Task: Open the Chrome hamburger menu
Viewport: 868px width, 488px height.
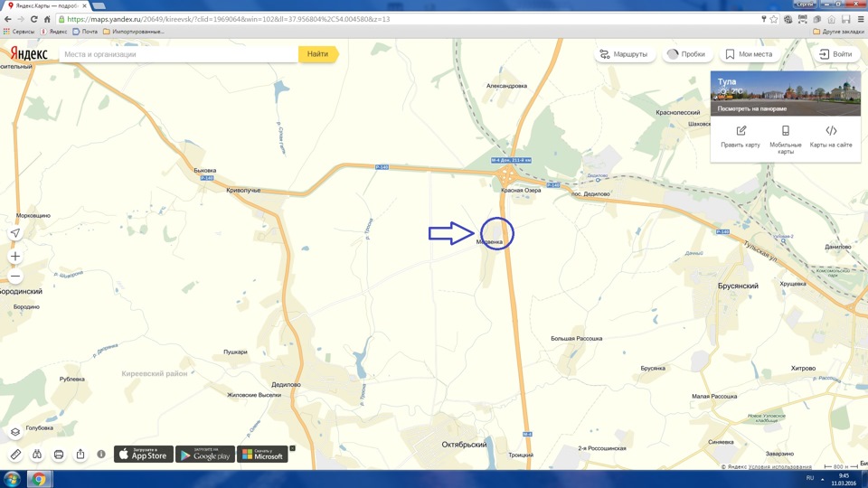Action: click(861, 19)
